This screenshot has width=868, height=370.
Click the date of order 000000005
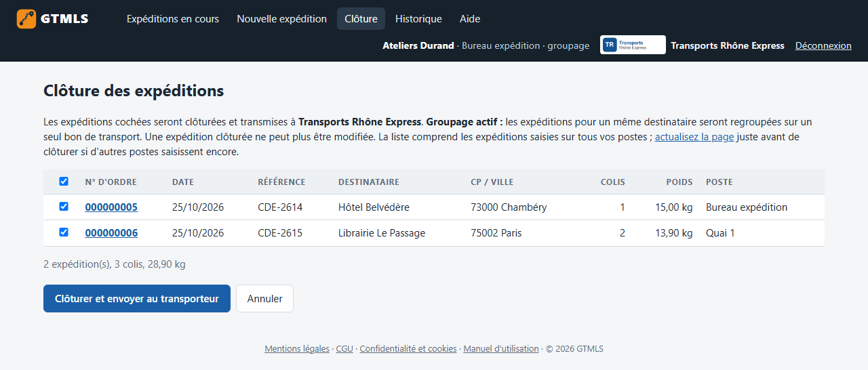click(x=198, y=207)
